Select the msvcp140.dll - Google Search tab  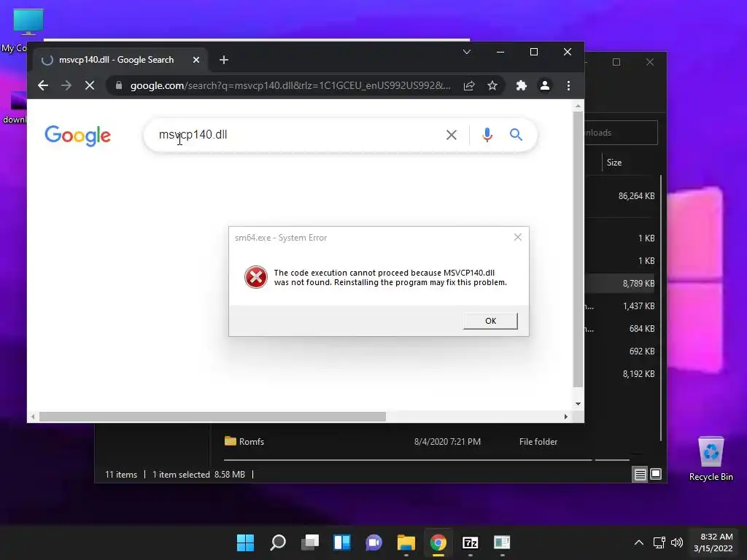pos(120,60)
